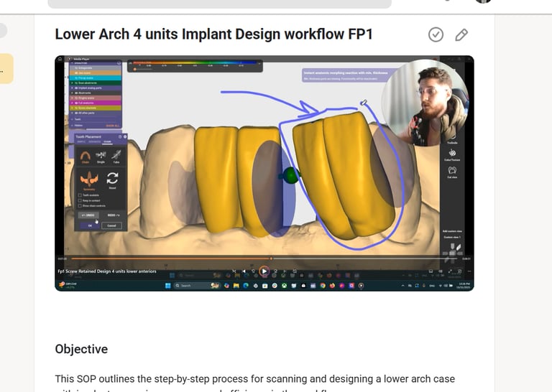Click the taskbar clock date and time

(x=465, y=286)
